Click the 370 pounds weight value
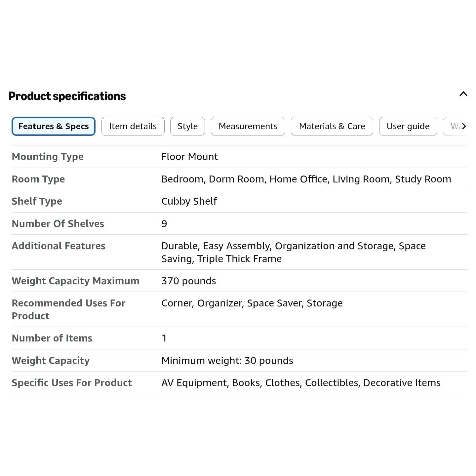Image resolution: width=476 pixels, height=476 pixels. point(188,281)
